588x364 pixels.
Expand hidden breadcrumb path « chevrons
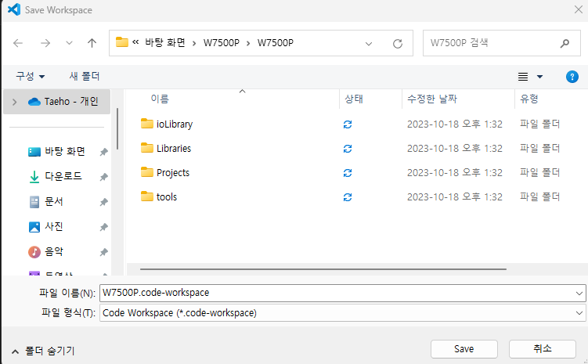pyautogui.click(x=135, y=42)
